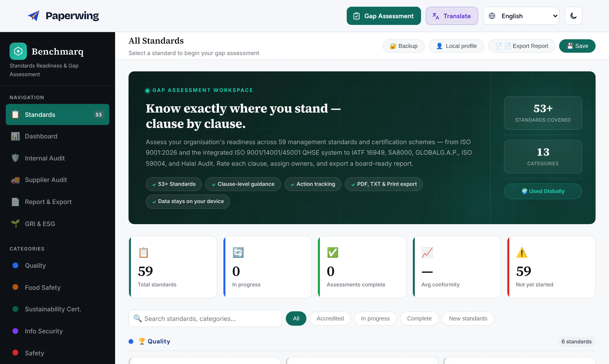Select the Quality category

(x=58, y=265)
